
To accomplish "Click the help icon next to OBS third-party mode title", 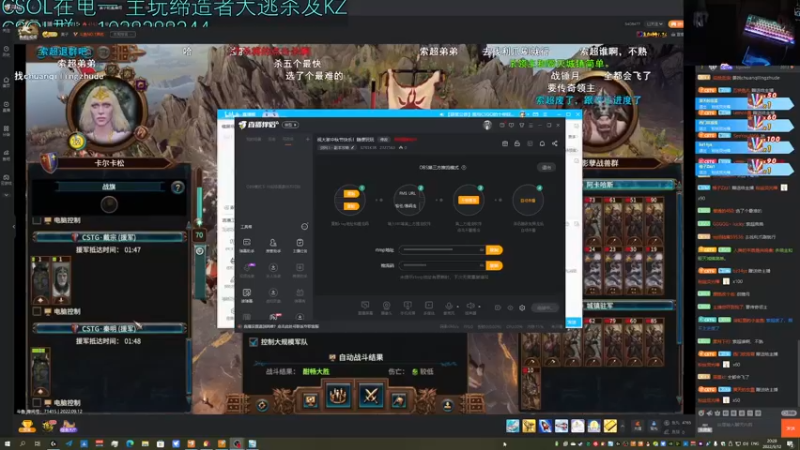I will (x=463, y=167).
